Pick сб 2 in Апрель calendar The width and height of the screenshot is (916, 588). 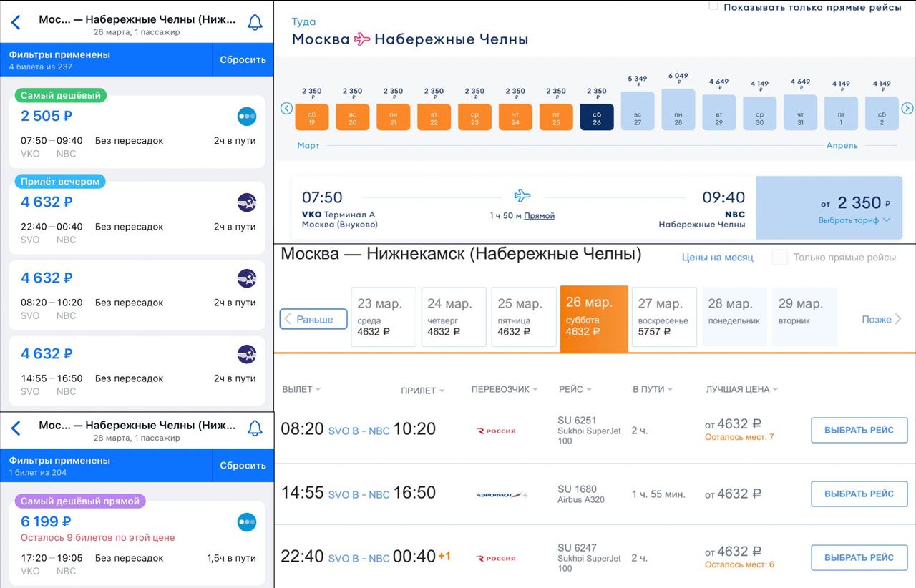click(882, 113)
